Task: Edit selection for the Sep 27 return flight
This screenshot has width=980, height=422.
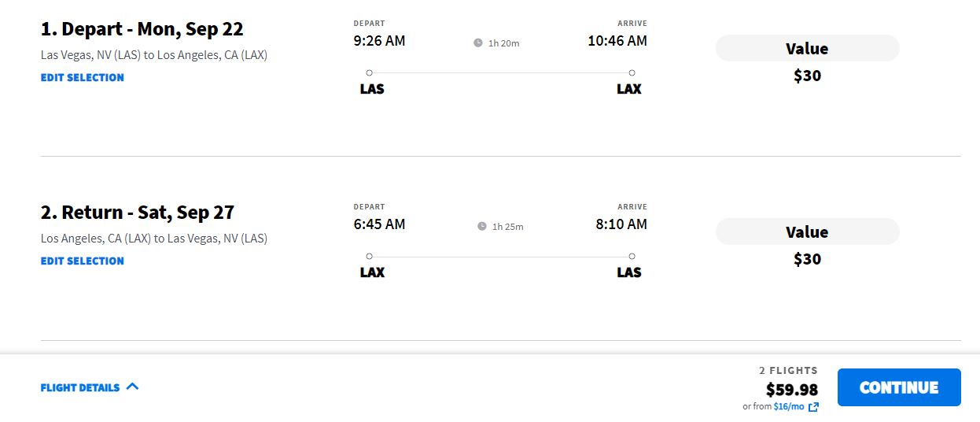Action: [x=83, y=261]
